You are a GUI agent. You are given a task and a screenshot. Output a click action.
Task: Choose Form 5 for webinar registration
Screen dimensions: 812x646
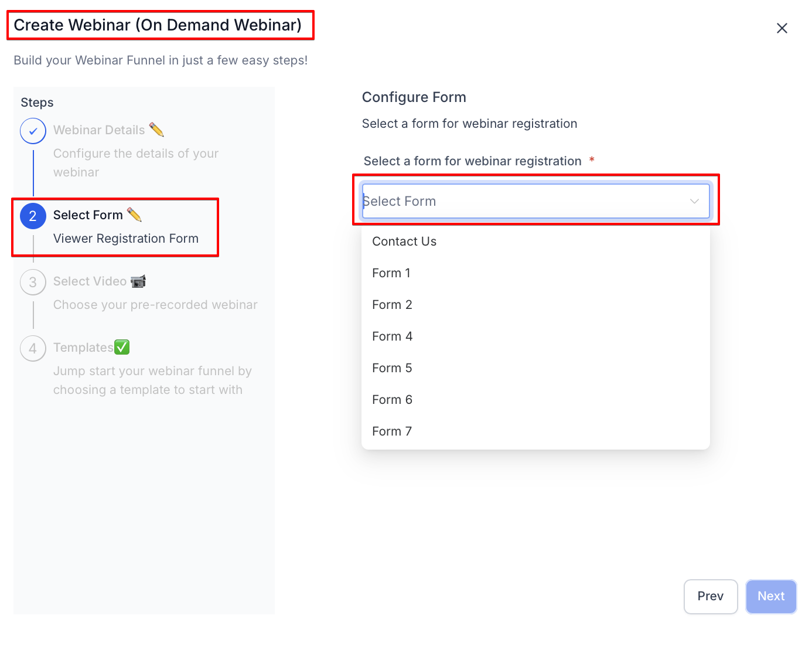point(392,368)
